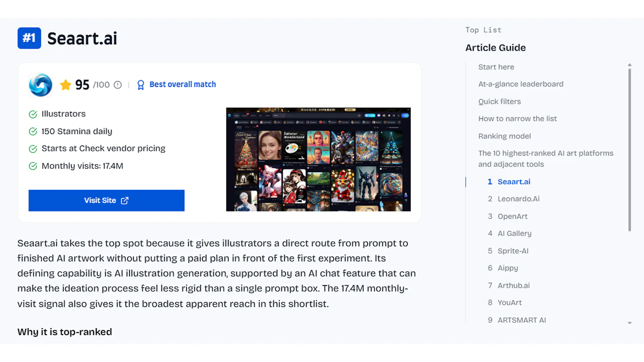This screenshot has height=362, width=644.
Task: Select AI Gallery in the guide list
Action: [x=514, y=234]
